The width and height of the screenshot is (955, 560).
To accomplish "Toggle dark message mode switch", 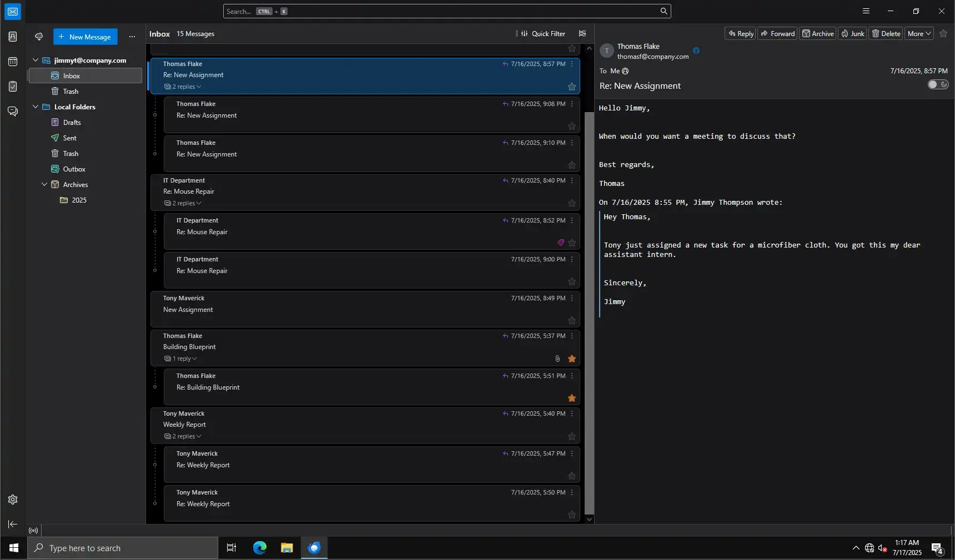I will click(938, 84).
